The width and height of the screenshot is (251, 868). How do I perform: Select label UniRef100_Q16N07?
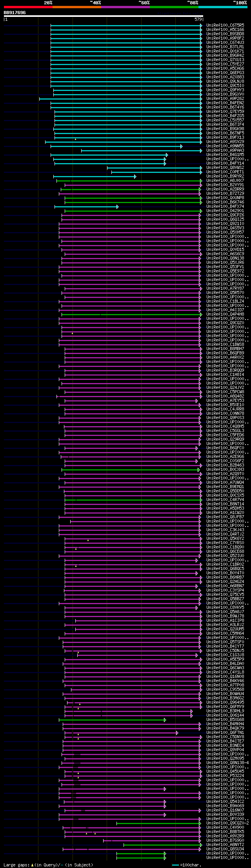pyautogui.click(x=225, y=810)
